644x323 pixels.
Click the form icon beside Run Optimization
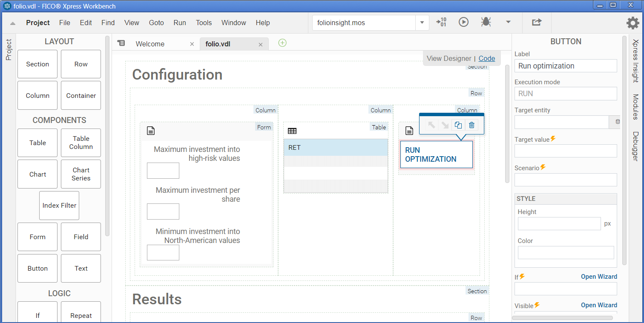(x=409, y=131)
